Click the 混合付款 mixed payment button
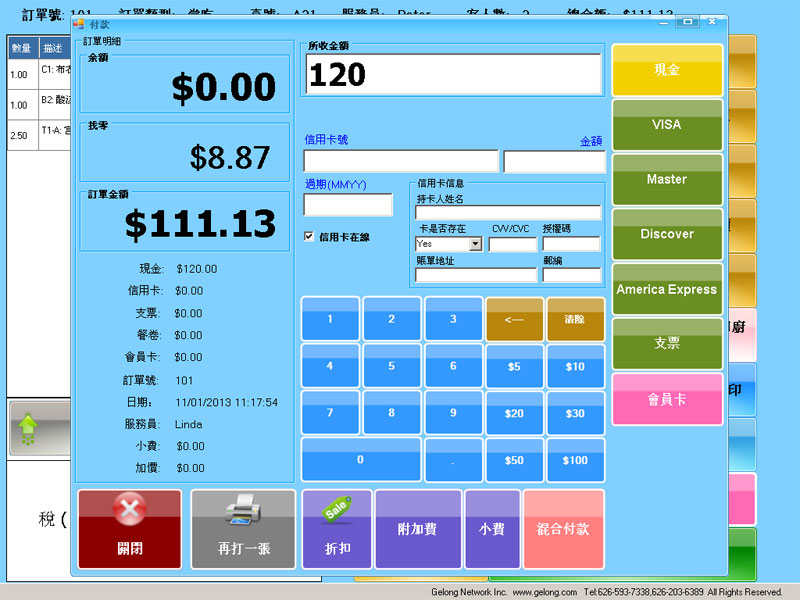The image size is (800, 600). tap(563, 529)
